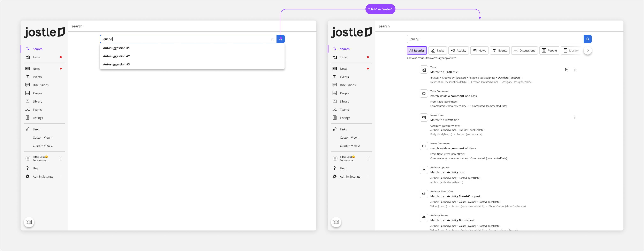Open News in left window sidebar

pyautogui.click(x=44, y=69)
